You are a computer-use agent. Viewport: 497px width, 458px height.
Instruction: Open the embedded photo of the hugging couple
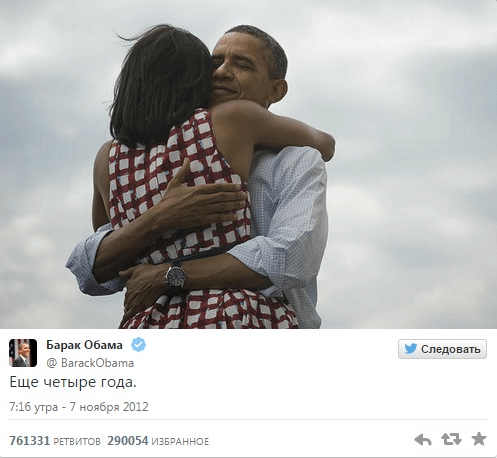[x=248, y=164]
